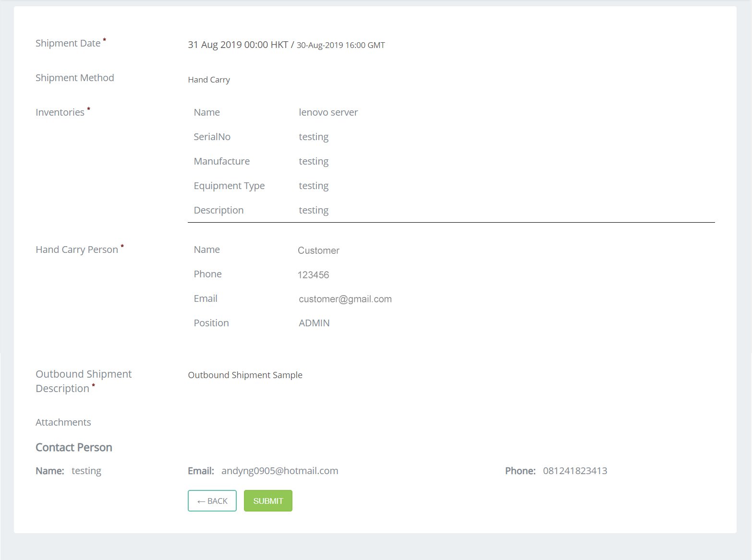This screenshot has height=560, width=752.
Task: Click the inventory name 'lenovo server'
Action: [328, 112]
